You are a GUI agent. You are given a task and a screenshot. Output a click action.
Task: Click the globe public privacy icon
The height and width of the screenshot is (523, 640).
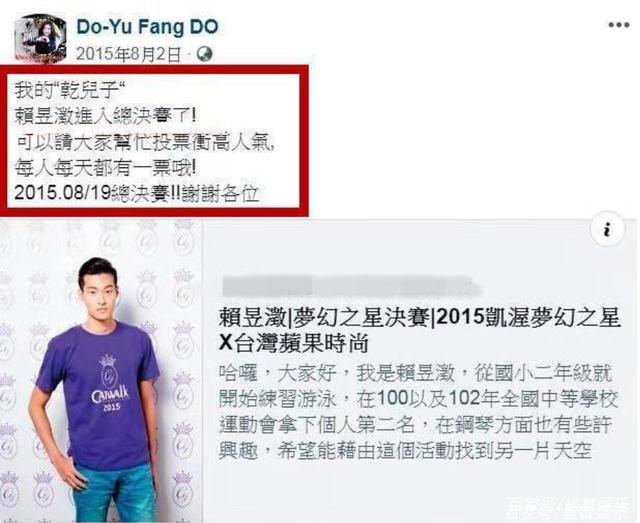[205, 54]
